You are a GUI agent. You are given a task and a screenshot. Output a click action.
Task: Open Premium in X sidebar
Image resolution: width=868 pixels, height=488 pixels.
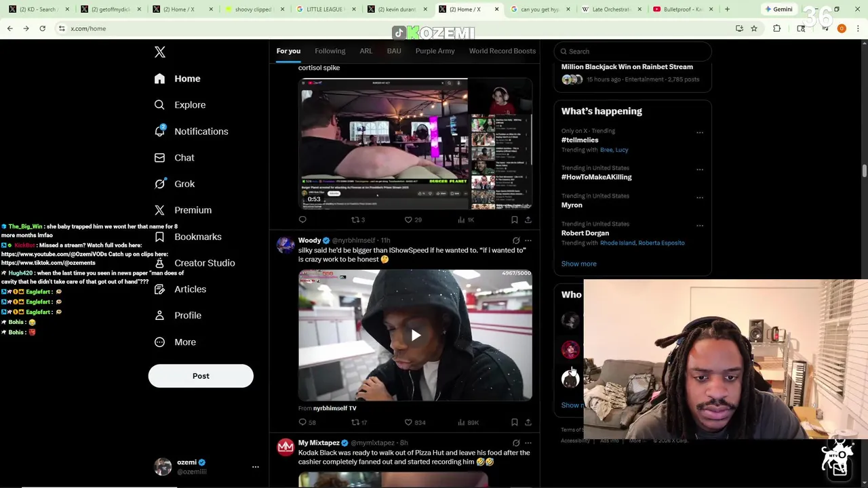coord(182,210)
